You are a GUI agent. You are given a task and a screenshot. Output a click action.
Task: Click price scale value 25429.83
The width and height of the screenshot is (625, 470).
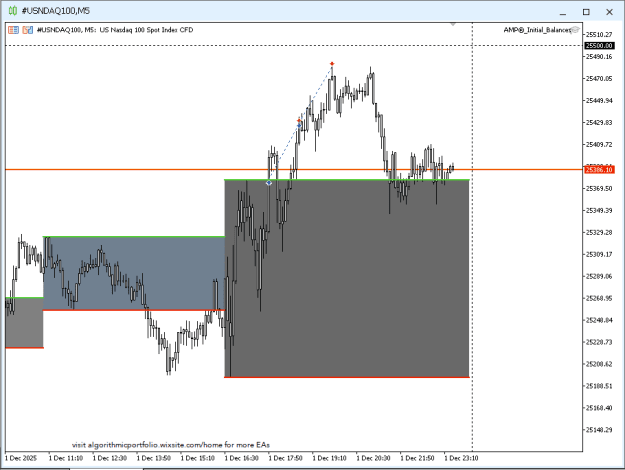tap(599, 122)
